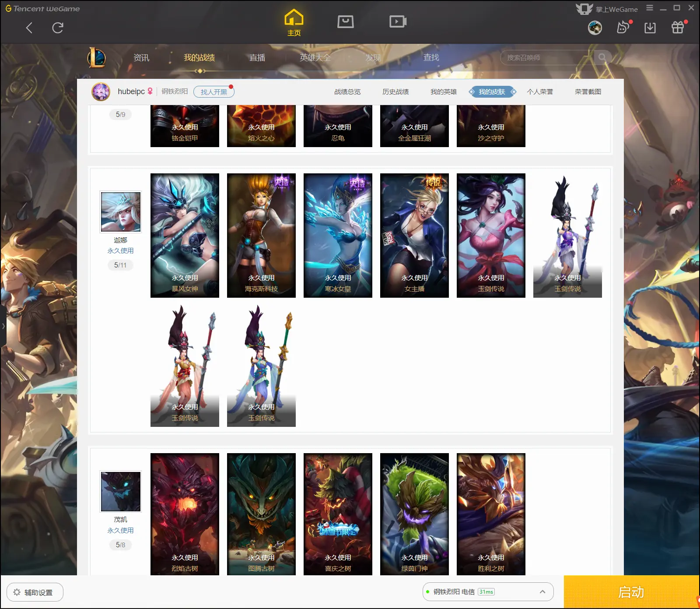Expand the 钢铁烈阳 电信 server dropdown

click(x=488, y=592)
